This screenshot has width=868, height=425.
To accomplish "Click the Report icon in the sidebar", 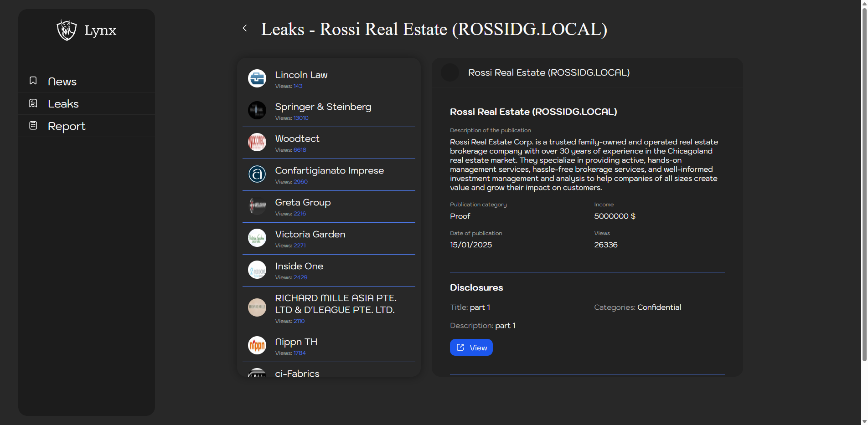I will coord(33,126).
